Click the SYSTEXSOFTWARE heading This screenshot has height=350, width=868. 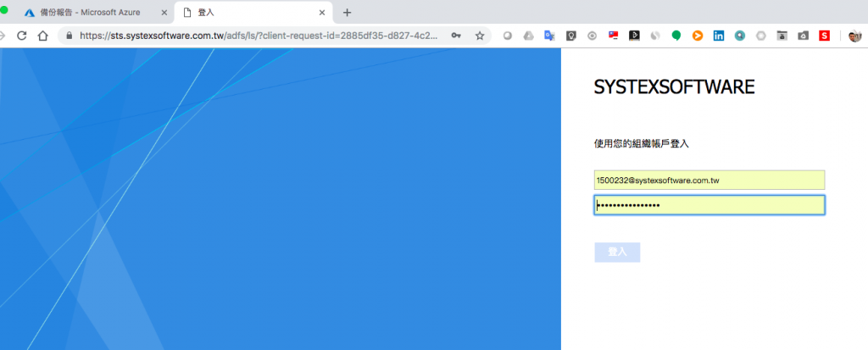[x=674, y=87]
